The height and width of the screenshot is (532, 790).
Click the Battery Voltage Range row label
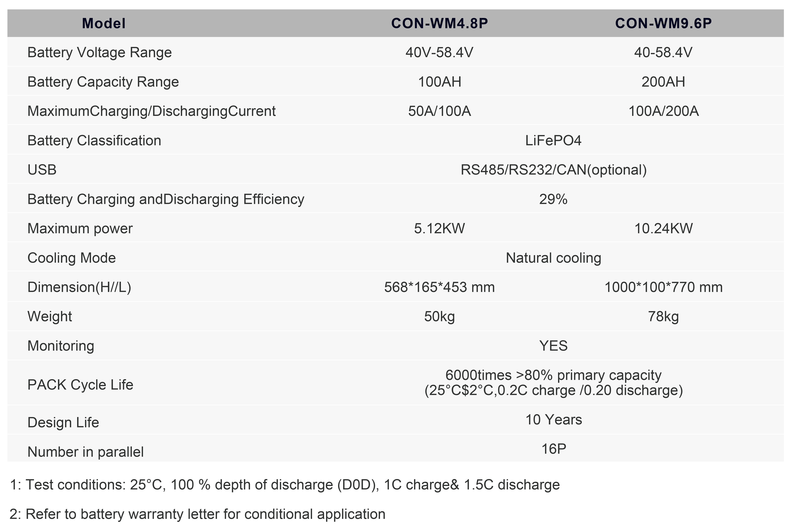(99, 53)
